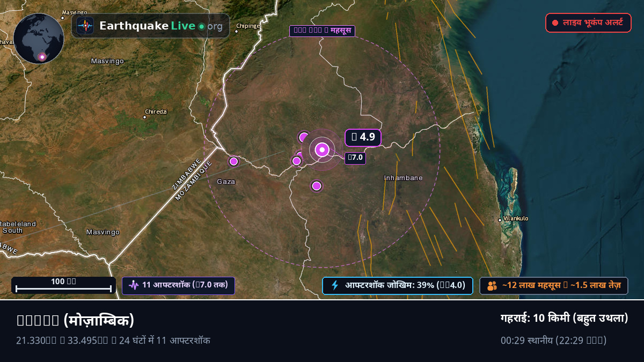Click the people felt-report icon
The image size is (644, 362).
pos(492,286)
